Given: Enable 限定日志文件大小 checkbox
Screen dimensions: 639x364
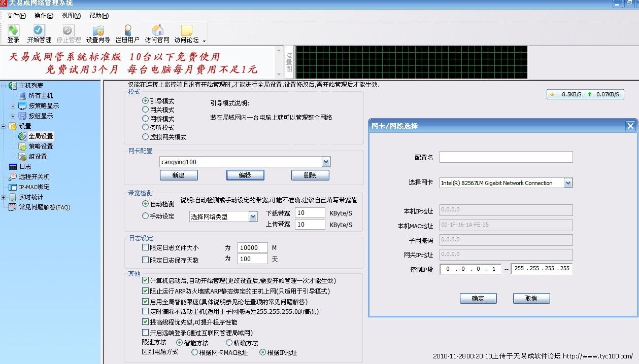Looking at the screenshot, I should tap(146, 248).
